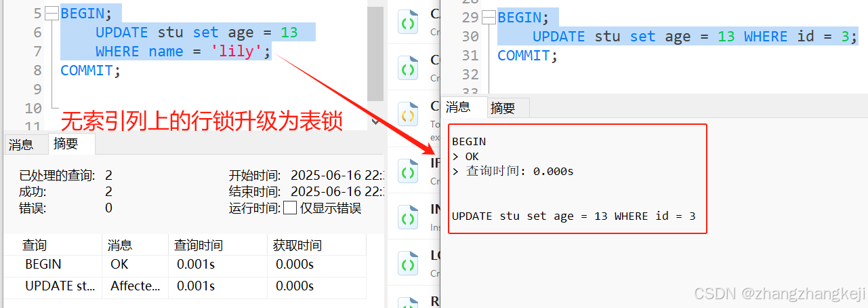The image size is (868, 308).
Task: Click '> 查询时间: 0.000s' in message output
Action: click(x=513, y=172)
